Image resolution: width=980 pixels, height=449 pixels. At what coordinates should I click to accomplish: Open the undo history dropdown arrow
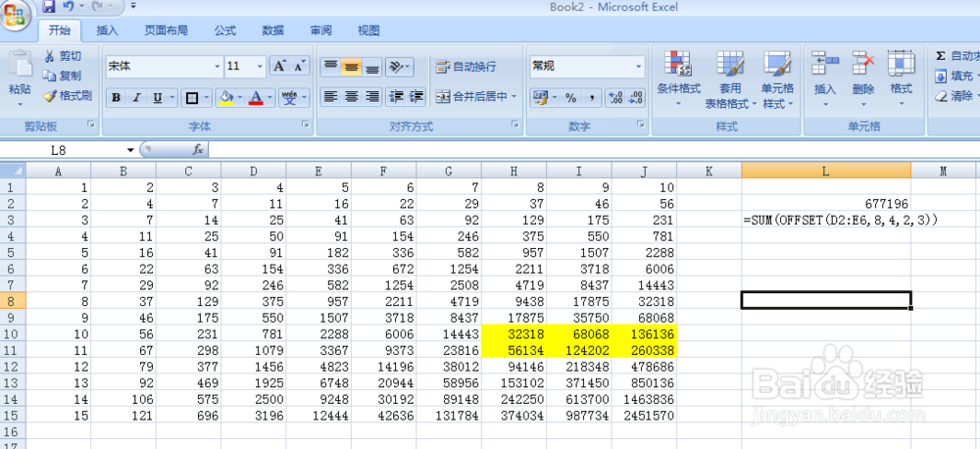point(82,7)
